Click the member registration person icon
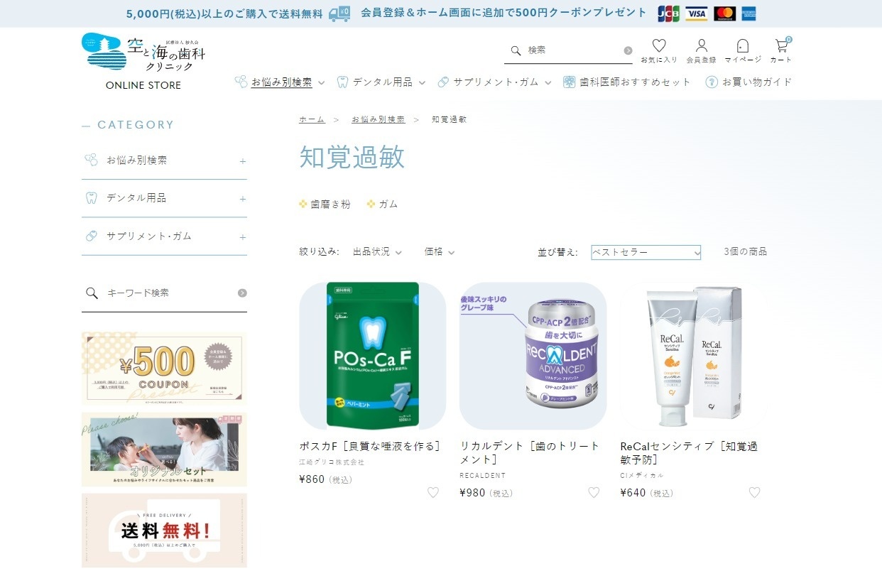 [702, 45]
